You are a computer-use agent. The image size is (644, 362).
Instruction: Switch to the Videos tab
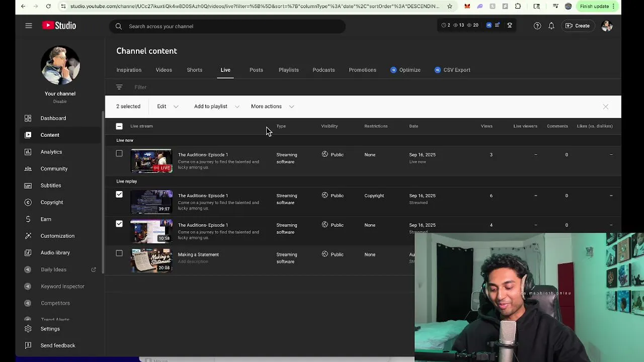164,70
